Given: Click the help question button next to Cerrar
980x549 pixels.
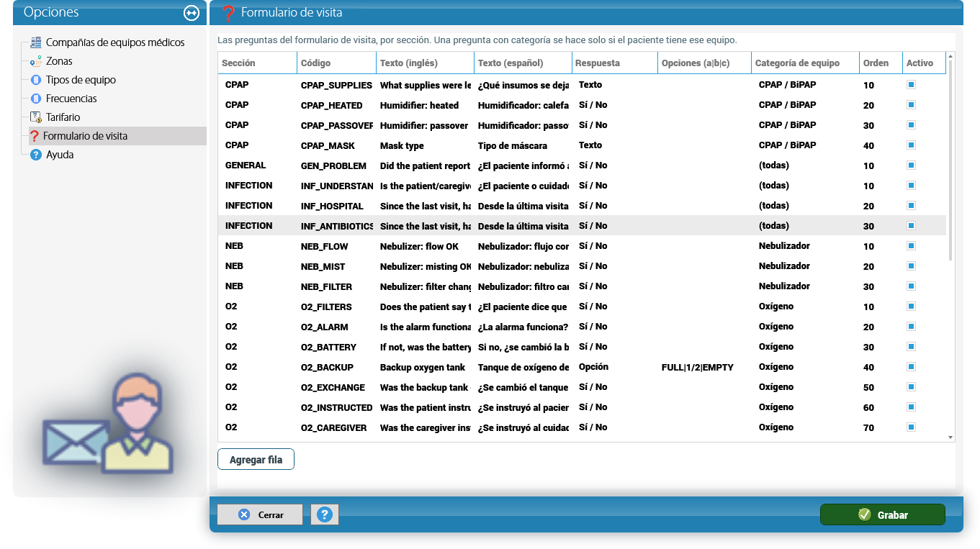Looking at the screenshot, I should (x=325, y=514).
